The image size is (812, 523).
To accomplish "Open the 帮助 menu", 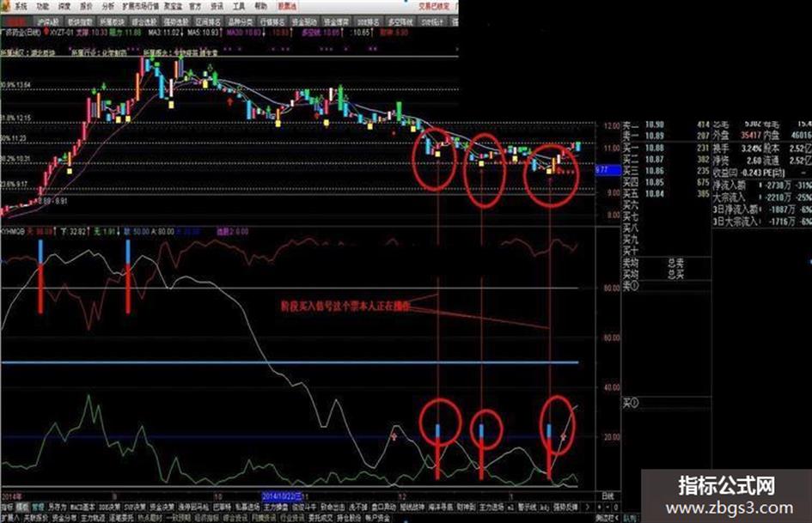I will tap(261, 7).
